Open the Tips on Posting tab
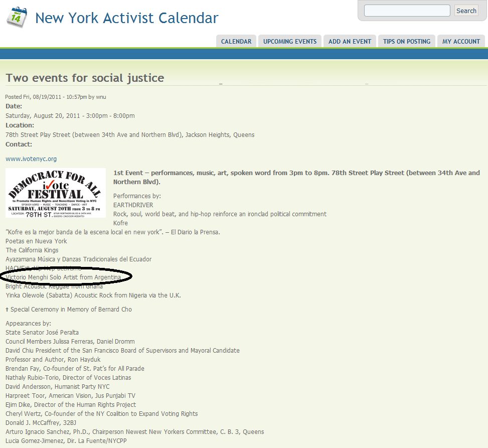The width and height of the screenshot is (488, 448). [x=407, y=42]
